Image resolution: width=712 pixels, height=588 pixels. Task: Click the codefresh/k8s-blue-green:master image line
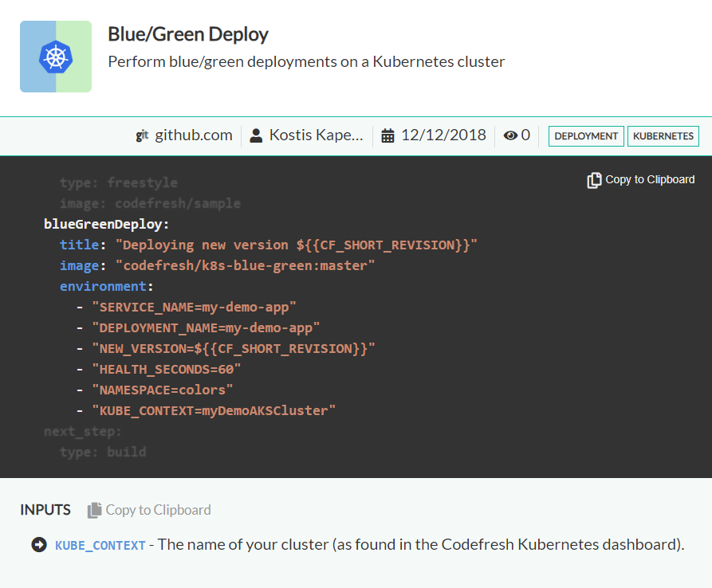(x=249, y=265)
